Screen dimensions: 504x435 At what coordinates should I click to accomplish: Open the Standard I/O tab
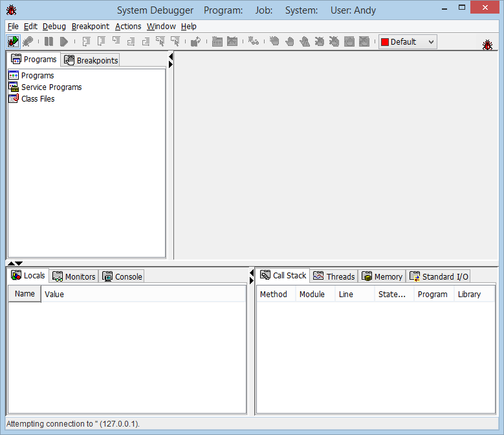point(439,276)
